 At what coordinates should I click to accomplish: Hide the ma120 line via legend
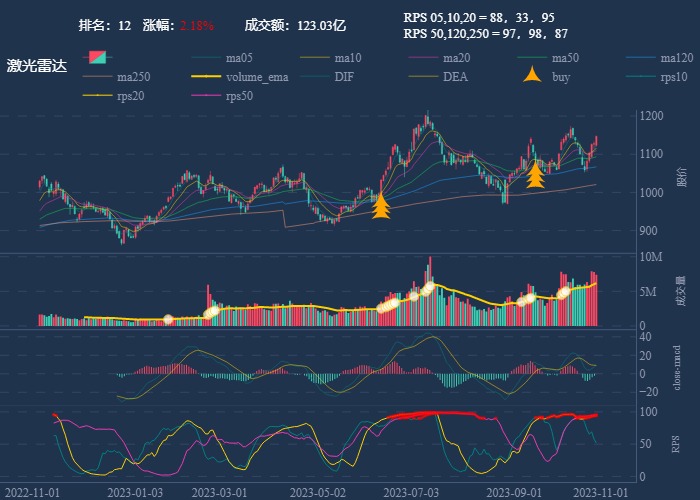642,58
